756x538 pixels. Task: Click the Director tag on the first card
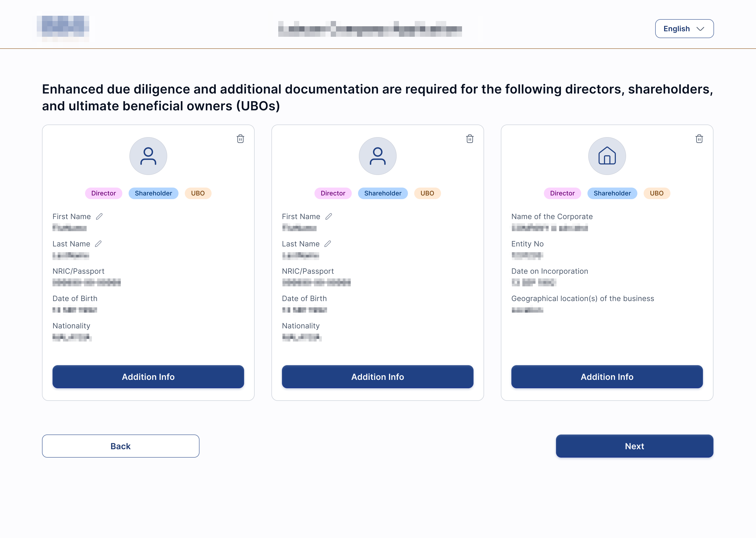point(103,193)
